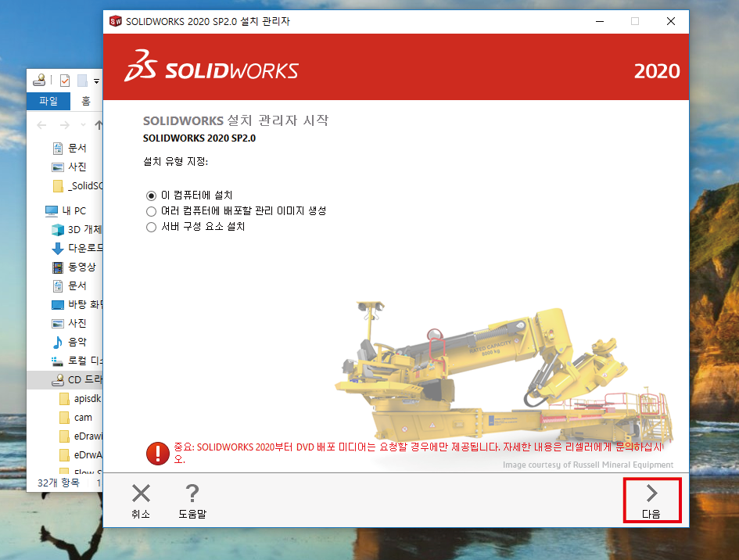Open 도움말 (Help) question mark button
739x560 pixels.
(x=192, y=501)
